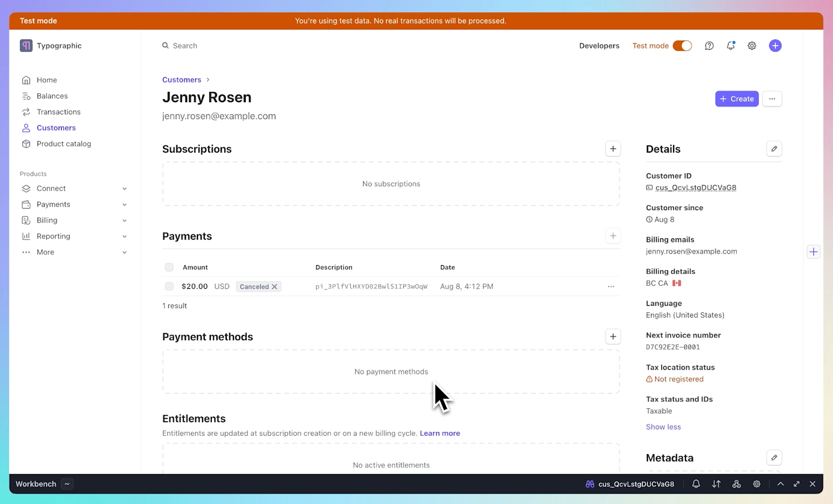Click invoice number D7C92E2E-0001

point(673,347)
